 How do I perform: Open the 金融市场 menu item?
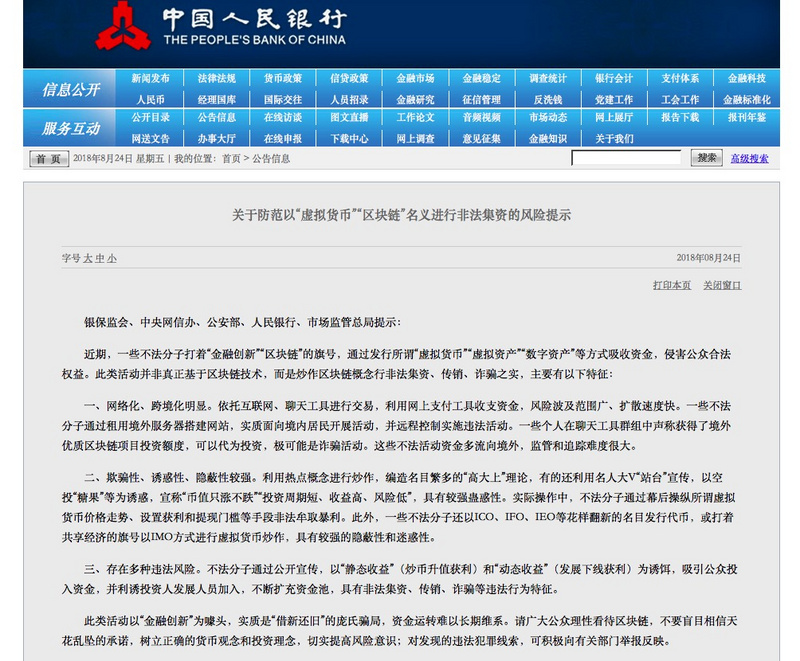[x=415, y=79]
